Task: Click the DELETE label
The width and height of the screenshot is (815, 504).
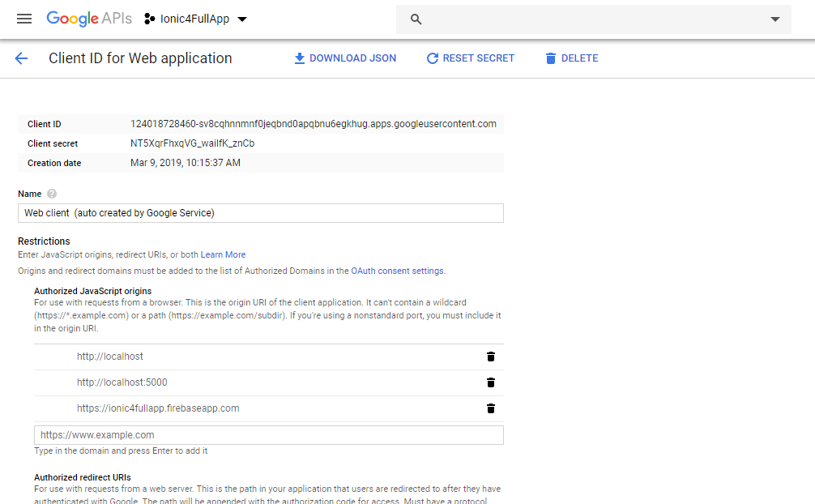Action: [x=579, y=58]
